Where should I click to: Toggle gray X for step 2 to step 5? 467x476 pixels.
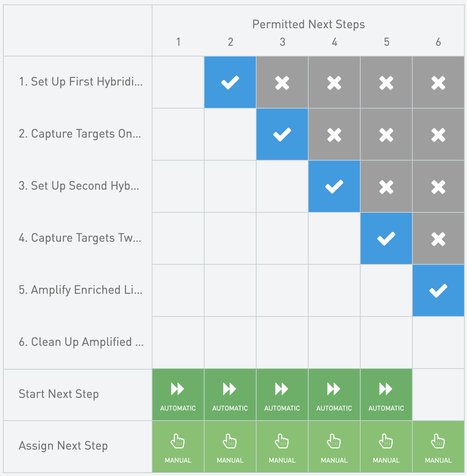coord(386,135)
